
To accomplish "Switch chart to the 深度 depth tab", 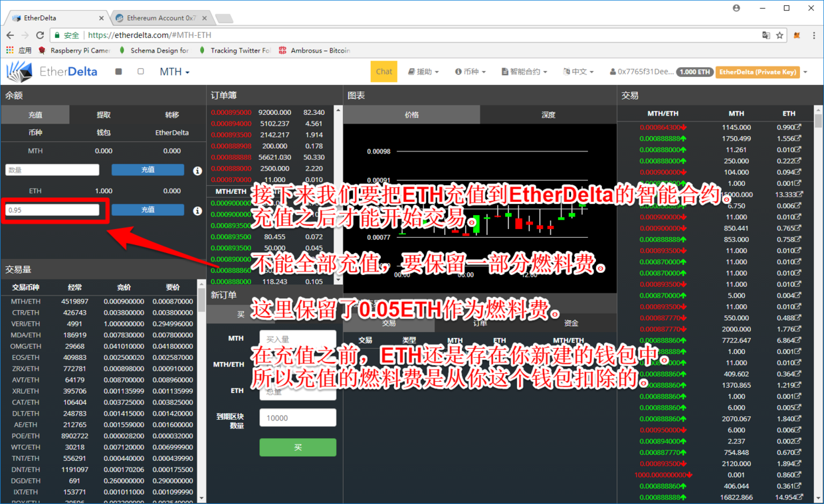I will [x=548, y=115].
